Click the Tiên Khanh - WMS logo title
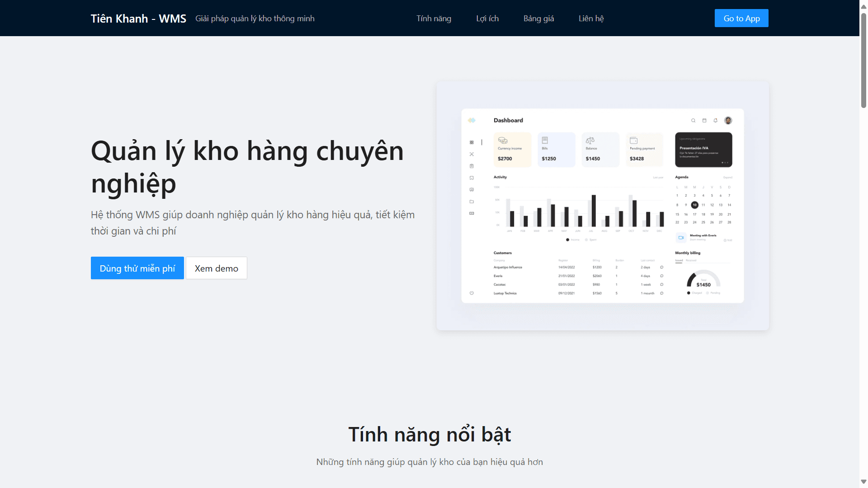Viewport: 868px width, 488px height. (x=138, y=19)
